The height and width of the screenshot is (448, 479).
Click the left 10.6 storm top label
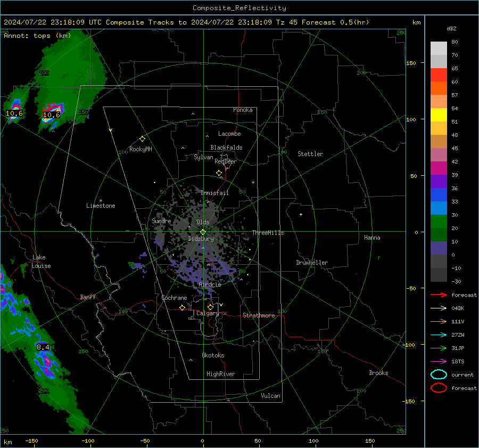(14, 113)
